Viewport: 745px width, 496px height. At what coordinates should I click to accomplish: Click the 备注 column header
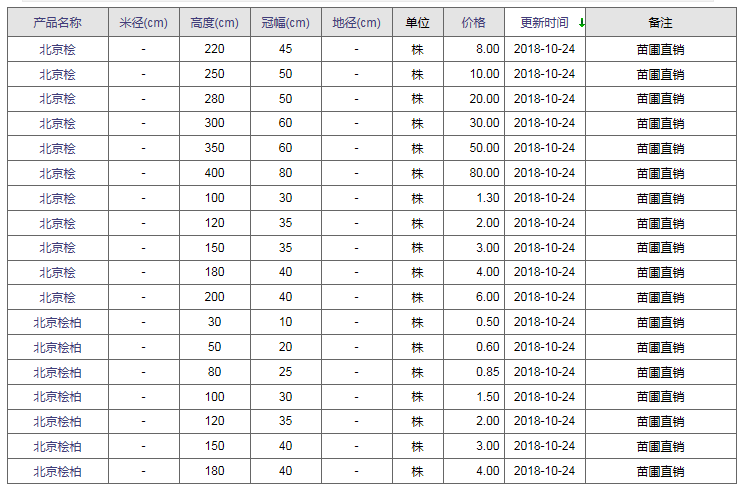pos(660,22)
